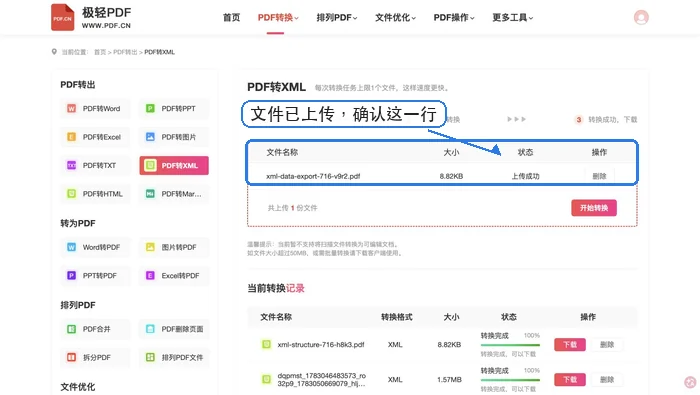Click the PDF转Word icon
The image size is (700, 395).
coord(71,108)
